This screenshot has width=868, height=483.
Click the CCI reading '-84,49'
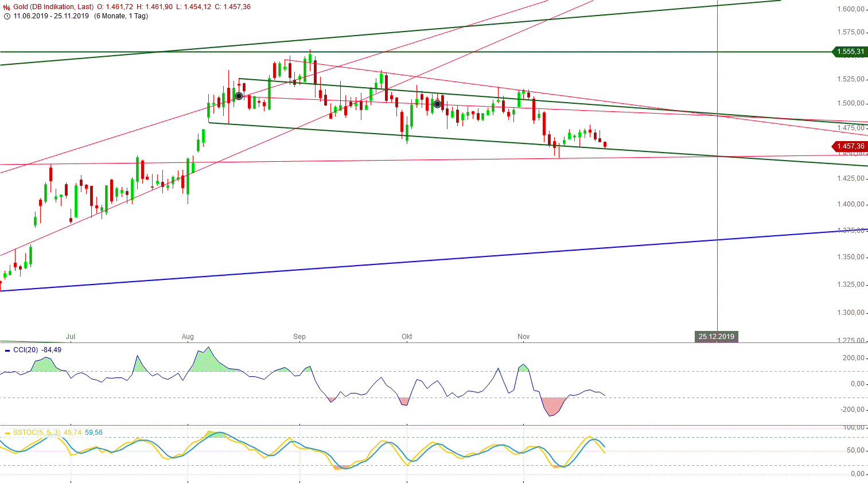click(52, 350)
